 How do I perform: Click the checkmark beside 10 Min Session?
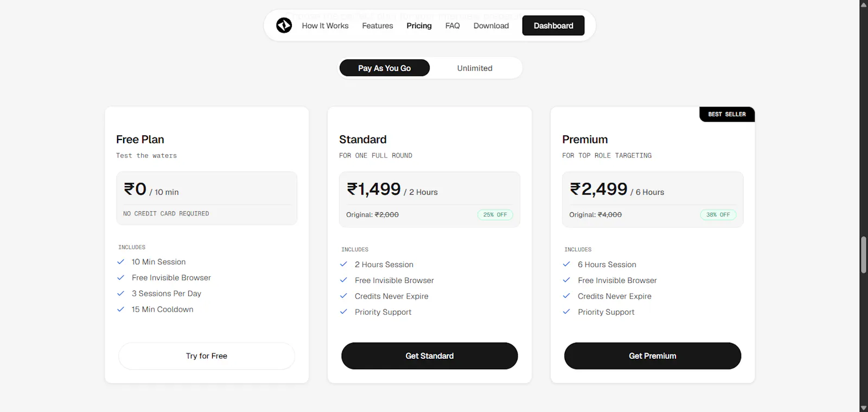click(x=121, y=262)
